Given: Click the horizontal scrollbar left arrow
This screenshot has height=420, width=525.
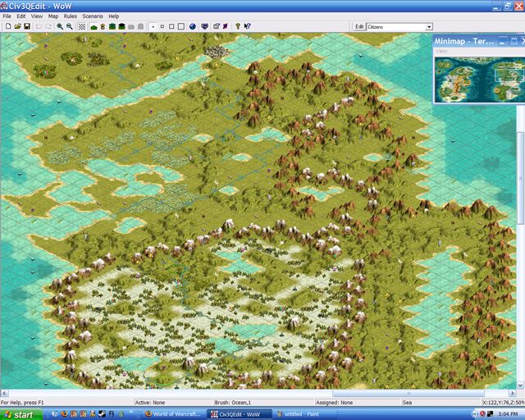Looking at the screenshot, I should pos(3,393).
